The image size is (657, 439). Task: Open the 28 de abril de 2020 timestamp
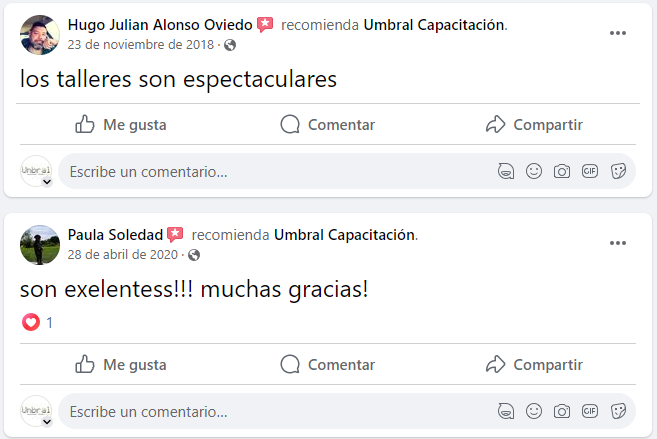coord(123,255)
